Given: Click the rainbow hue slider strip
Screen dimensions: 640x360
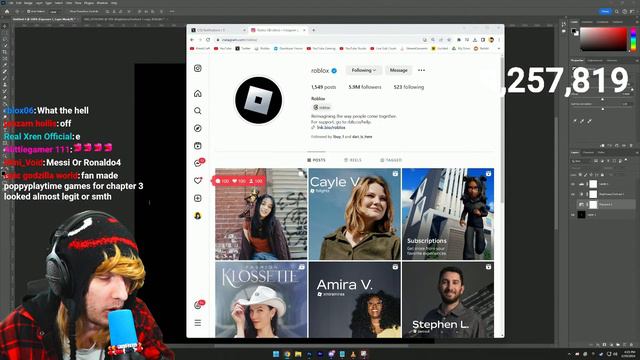Looking at the screenshot, I should [633, 39].
